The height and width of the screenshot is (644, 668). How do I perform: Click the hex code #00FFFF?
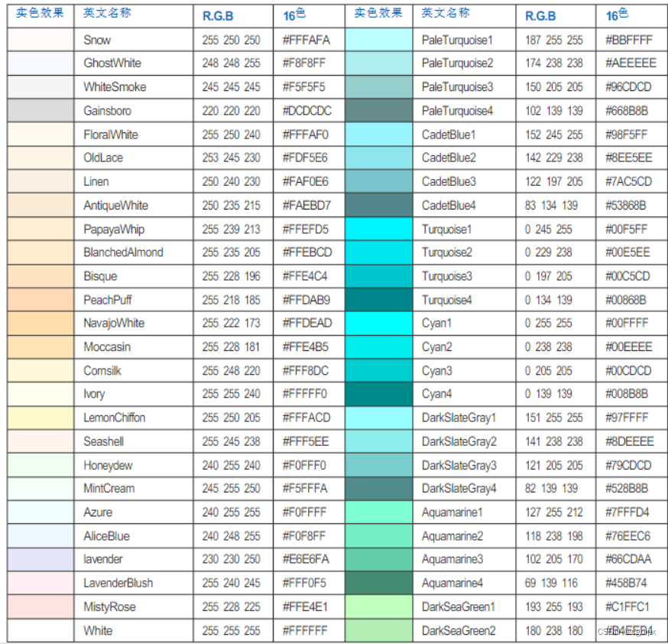(x=627, y=323)
